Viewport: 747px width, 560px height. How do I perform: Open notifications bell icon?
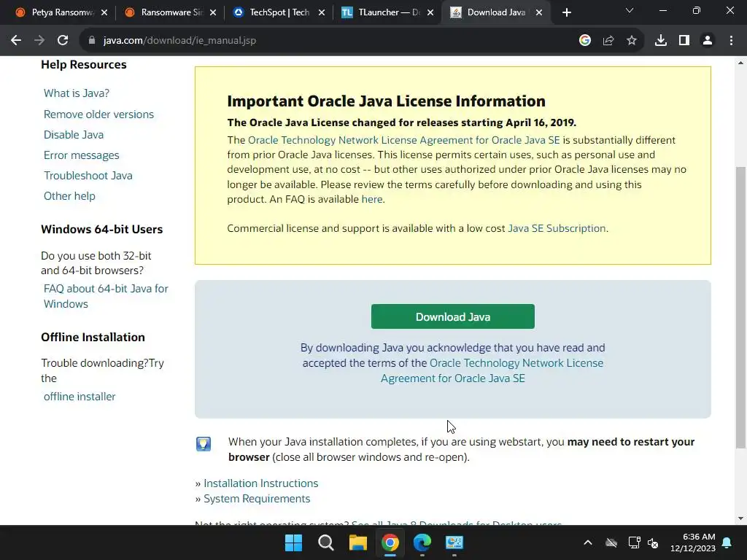(727, 542)
